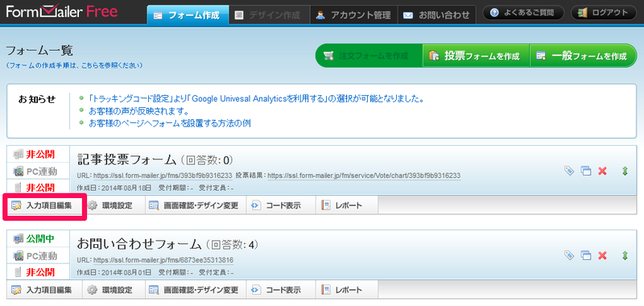This screenshot has width=644, height=306.
Task: Open 環境設定 for お問い合わせフォーム
Action: point(114,290)
